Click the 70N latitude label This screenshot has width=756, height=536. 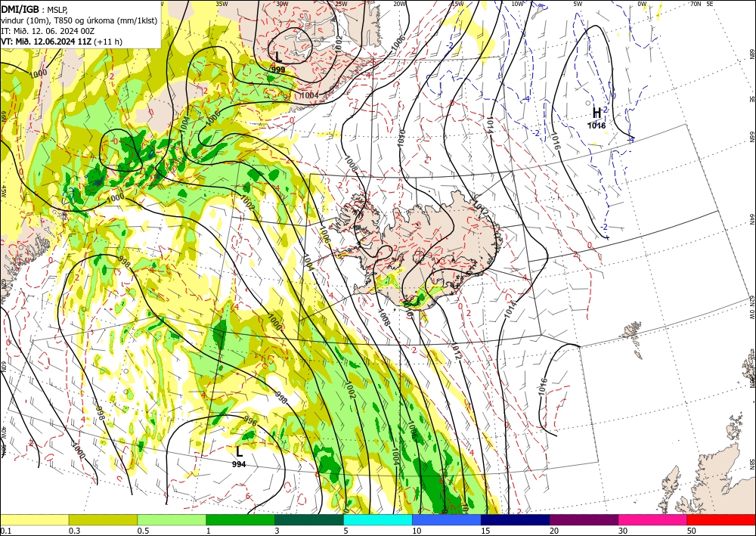tap(696, 4)
